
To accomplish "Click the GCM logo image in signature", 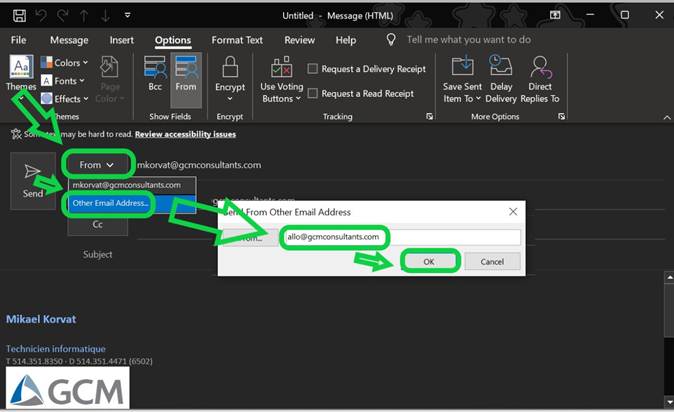I will 67,388.
